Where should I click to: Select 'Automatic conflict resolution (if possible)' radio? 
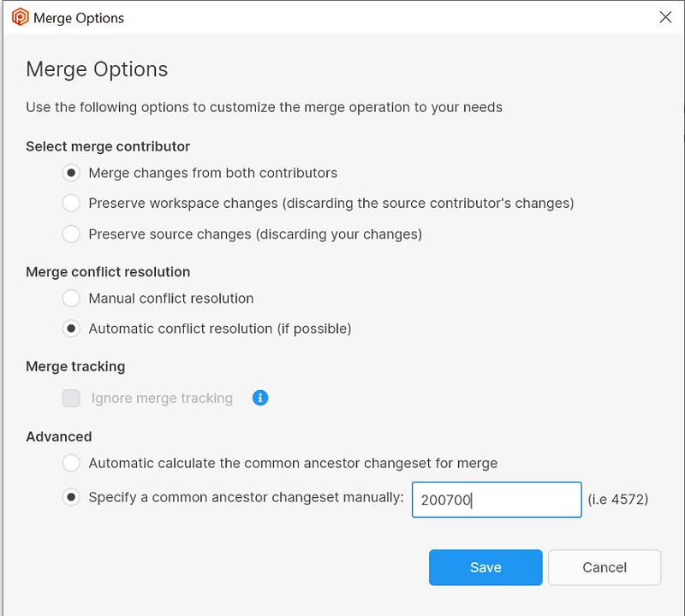pyautogui.click(x=72, y=329)
